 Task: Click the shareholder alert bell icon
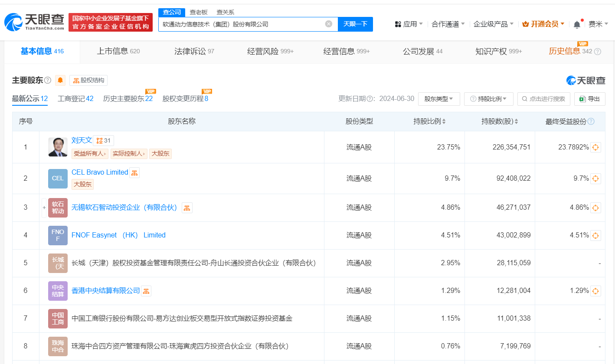(x=60, y=80)
